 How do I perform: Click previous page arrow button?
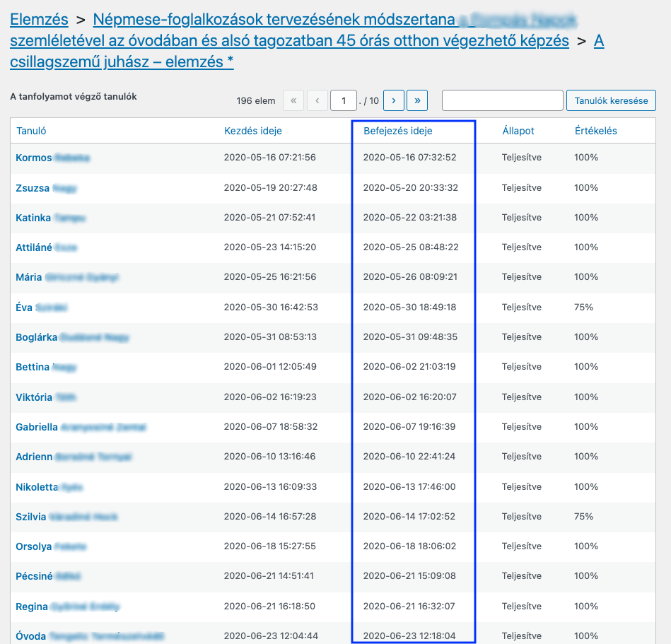point(317,100)
